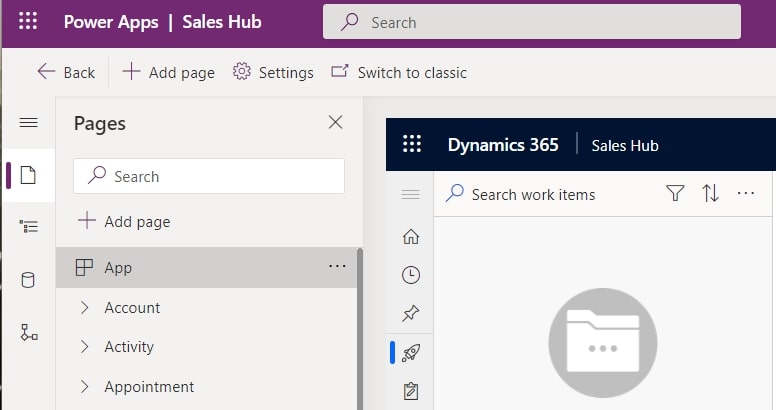
Task: Close the Pages panel
Action: pos(335,123)
